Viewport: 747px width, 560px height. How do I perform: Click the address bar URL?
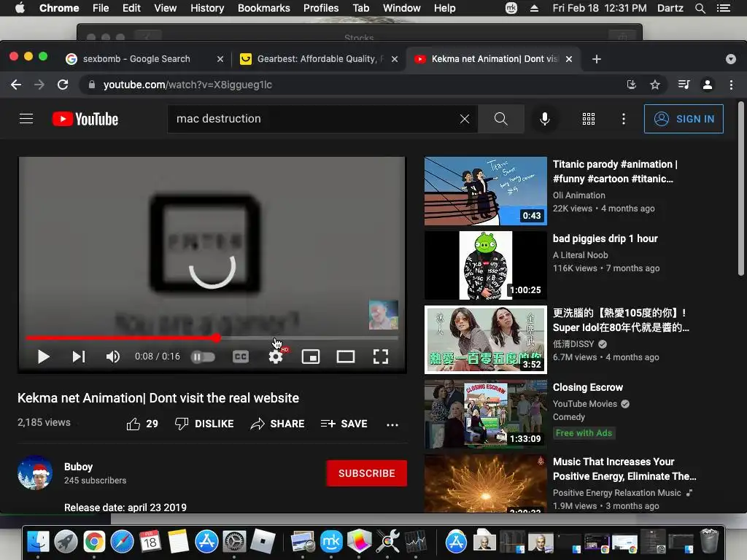(x=187, y=85)
